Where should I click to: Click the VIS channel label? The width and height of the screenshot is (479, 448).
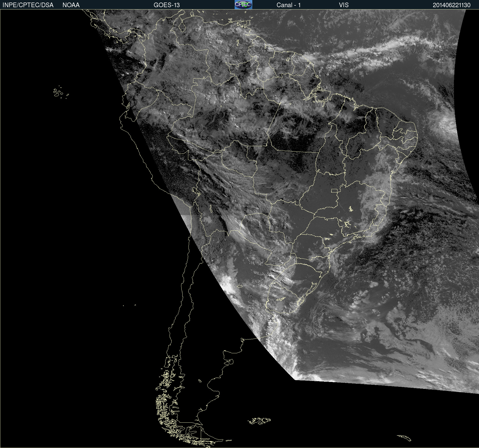[344, 5]
